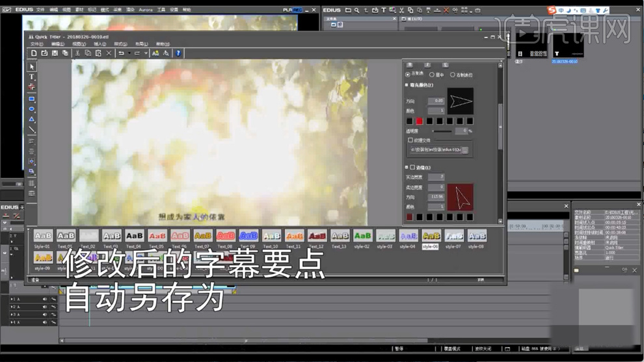644x362 pixels.
Task: Mute the 4 A audio track speaker
Action: pos(45,322)
